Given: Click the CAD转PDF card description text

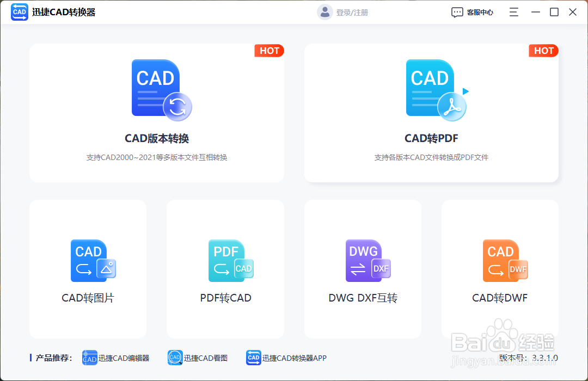Looking at the screenshot, I should coord(431,157).
